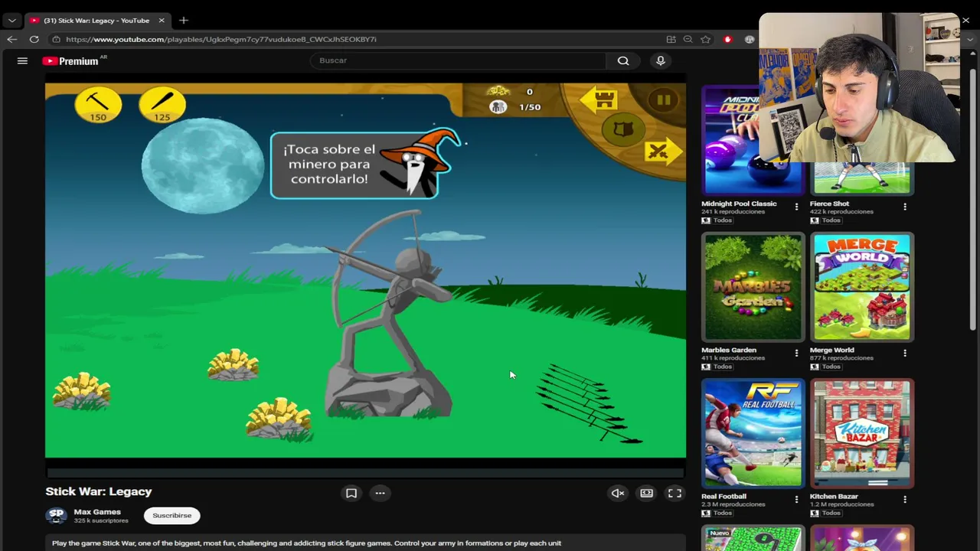Click the Fierce Shot title link
Viewport: 980px width, 551px height.
tap(829, 204)
